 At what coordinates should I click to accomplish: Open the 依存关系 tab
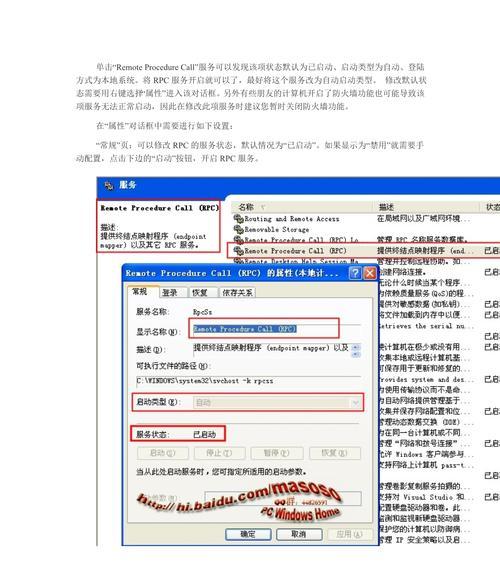click(x=237, y=293)
